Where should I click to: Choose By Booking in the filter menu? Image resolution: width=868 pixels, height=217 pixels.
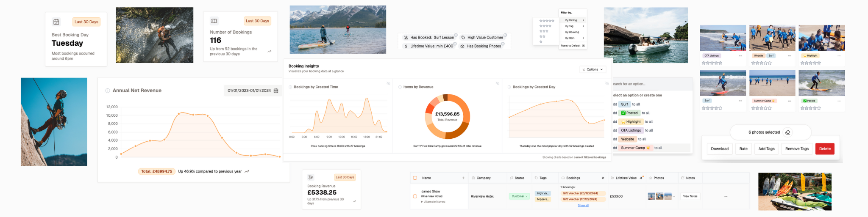[x=572, y=32]
